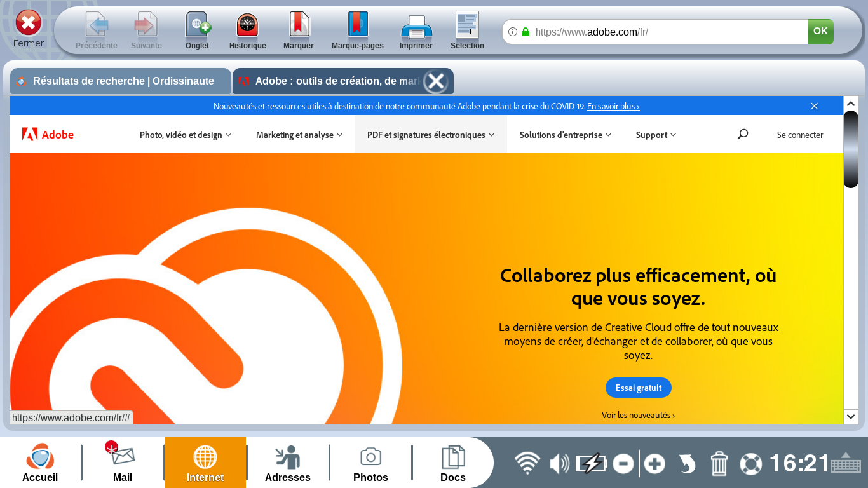Dismiss the COVID-19 notification banner
This screenshot has height=488, width=868.
814,106
